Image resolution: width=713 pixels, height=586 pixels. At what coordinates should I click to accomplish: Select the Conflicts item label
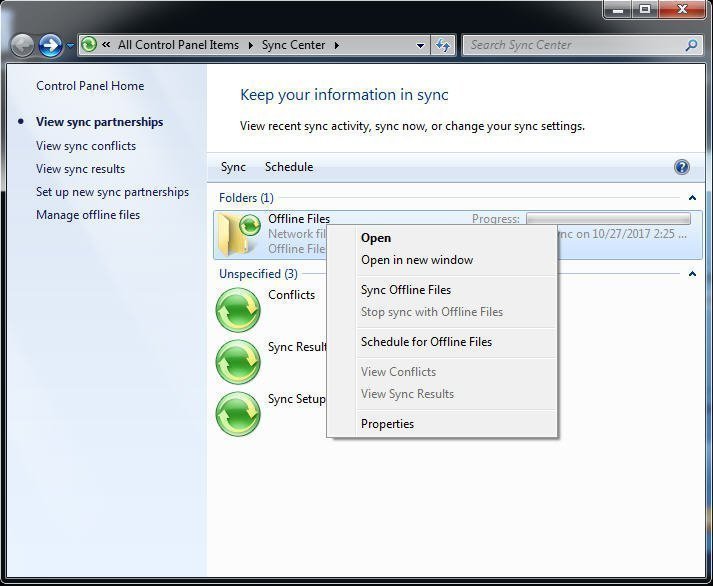coord(291,295)
